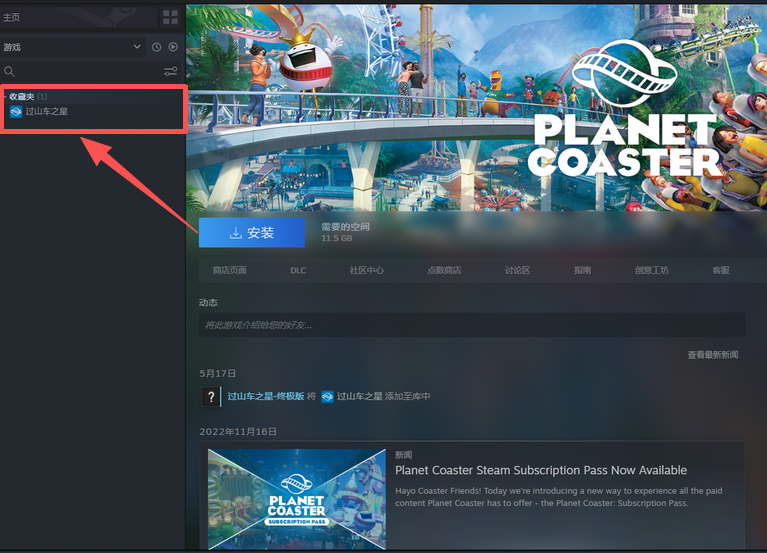Open 过山车之星-终极版 link
The height and width of the screenshot is (553, 767).
(266, 397)
